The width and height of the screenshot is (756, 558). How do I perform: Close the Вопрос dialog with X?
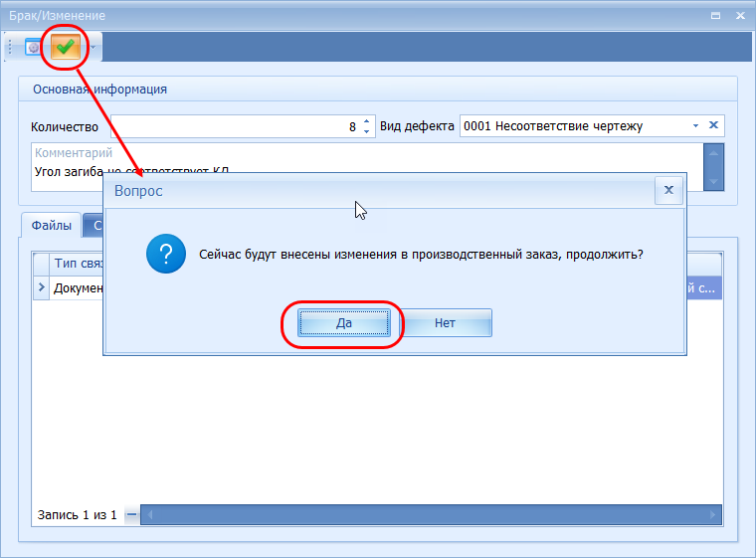[668, 190]
